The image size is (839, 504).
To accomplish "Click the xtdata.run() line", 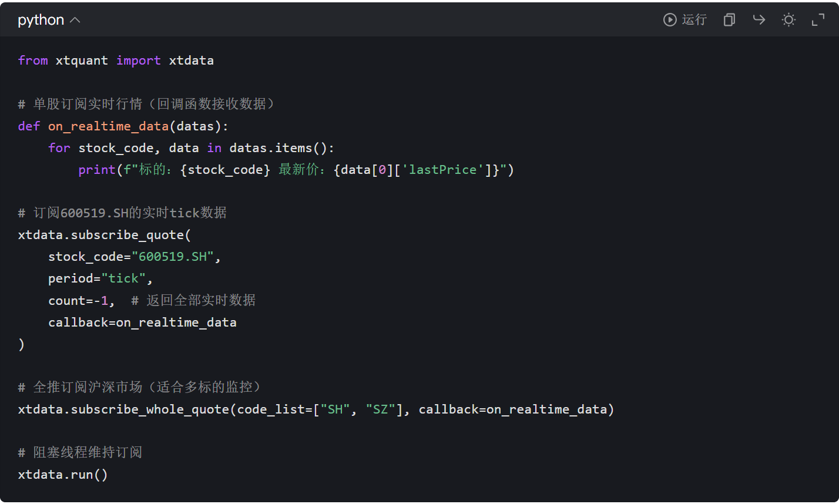I will click(63, 475).
